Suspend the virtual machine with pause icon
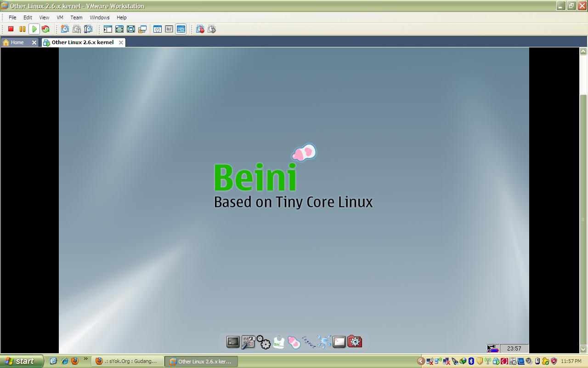This screenshot has width=588, height=368. tap(22, 29)
